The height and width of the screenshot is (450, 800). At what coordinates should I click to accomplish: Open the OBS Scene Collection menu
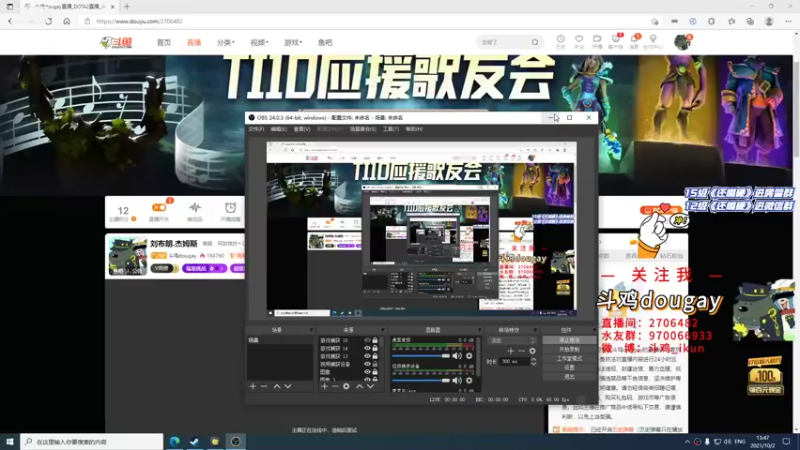pos(363,130)
